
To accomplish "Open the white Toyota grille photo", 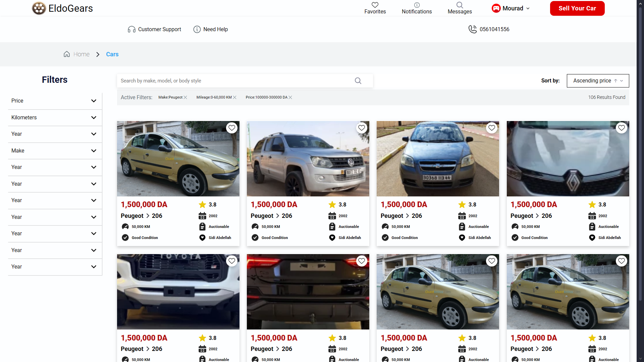I will [178, 292].
